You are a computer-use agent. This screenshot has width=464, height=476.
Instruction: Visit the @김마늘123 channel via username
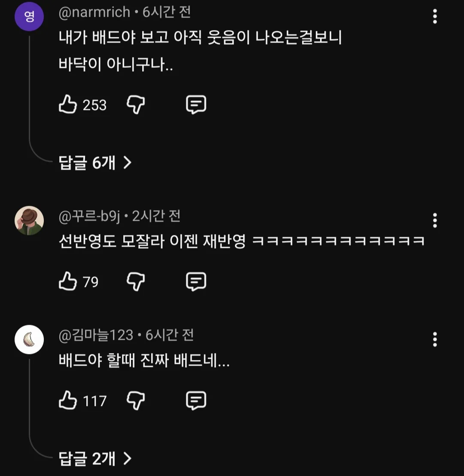click(96, 335)
